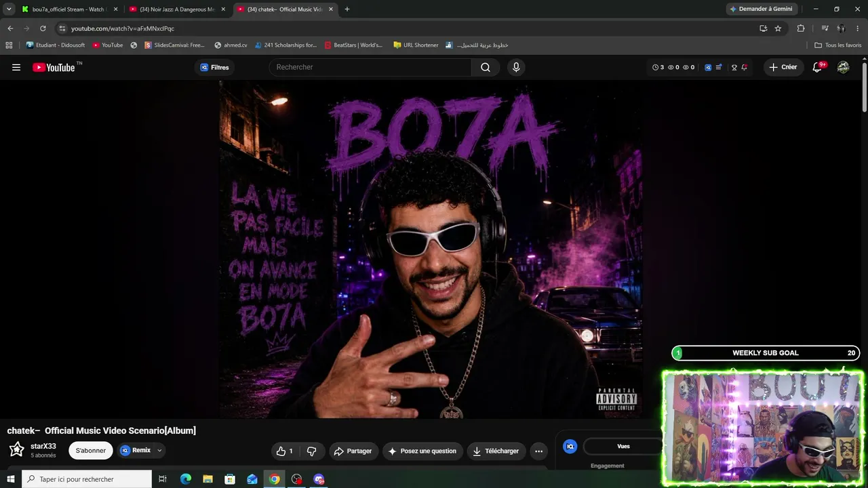This screenshot has height=488, width=868.
Task: Open the 241 Scholarships bookmark
Action: (285, 45)
